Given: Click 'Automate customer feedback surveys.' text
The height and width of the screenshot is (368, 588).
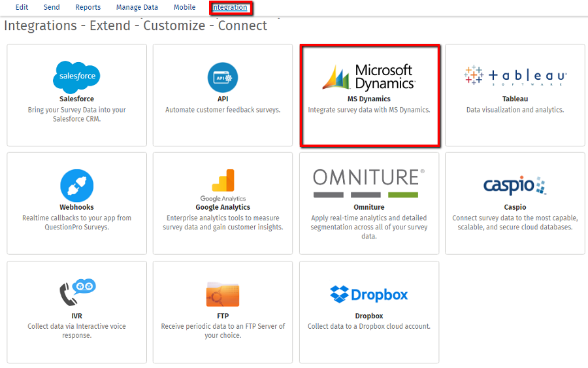Looking at the screenshot, I should 223,110.
